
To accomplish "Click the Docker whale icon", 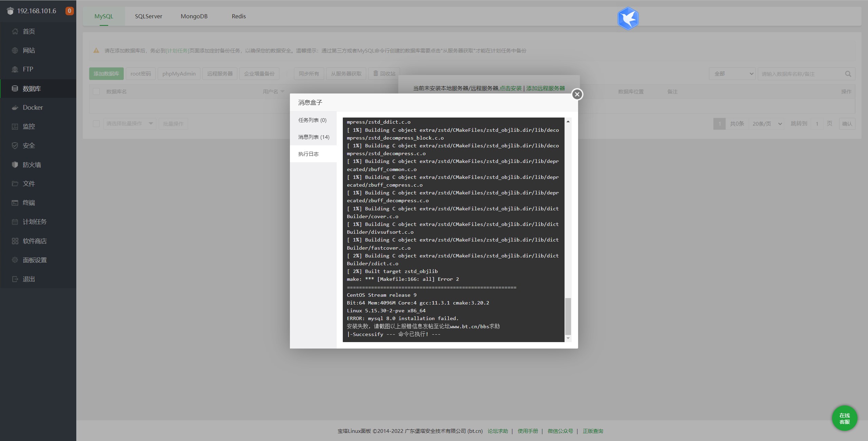I will [15, 107].
